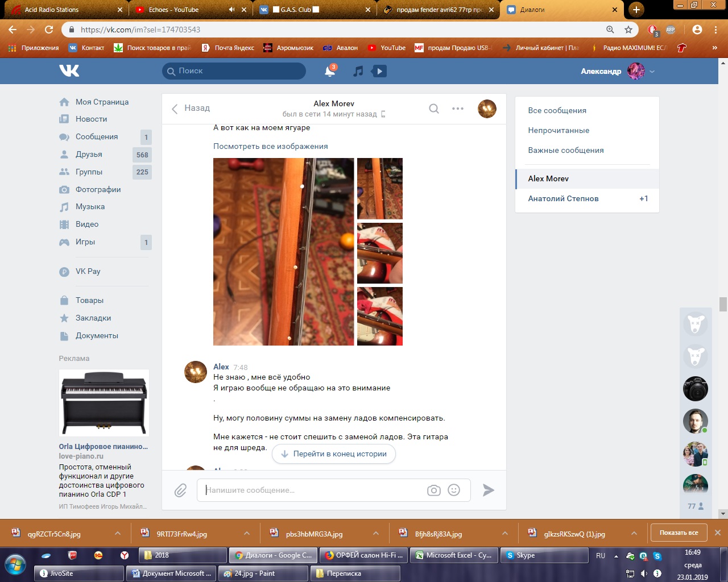The width and height of the screenshot is (728, 582).
Task: Open Сообщения in sidebar
Action: [x=97, y=136]
